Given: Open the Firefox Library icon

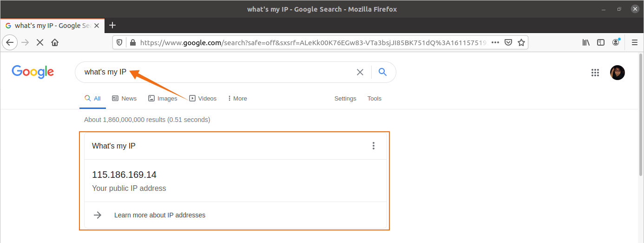Looking at the screenshot, I should tap(586, 42).
